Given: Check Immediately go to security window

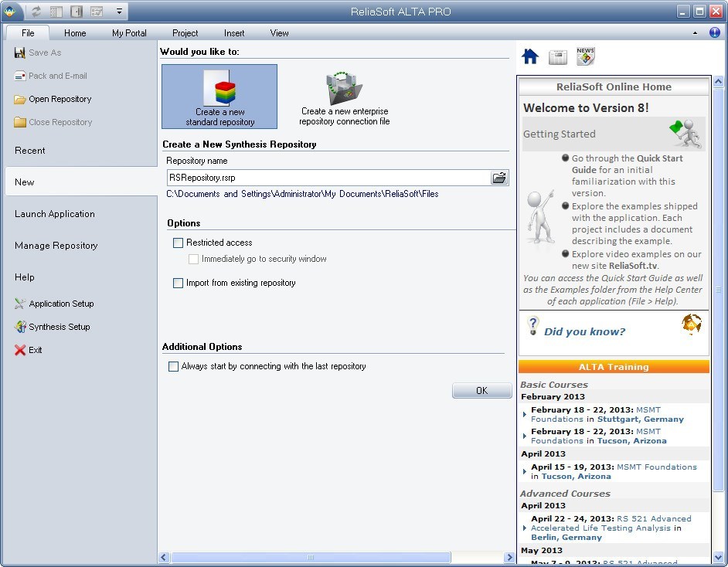Looking at the screenshot, I should click(x=193, y=259).
